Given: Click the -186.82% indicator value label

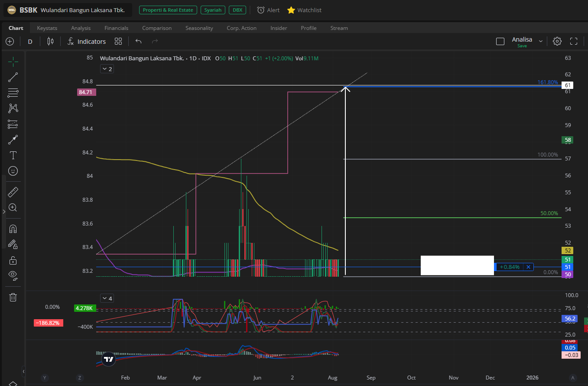Looking at the screenshot, I should click(x=48, y=323).
